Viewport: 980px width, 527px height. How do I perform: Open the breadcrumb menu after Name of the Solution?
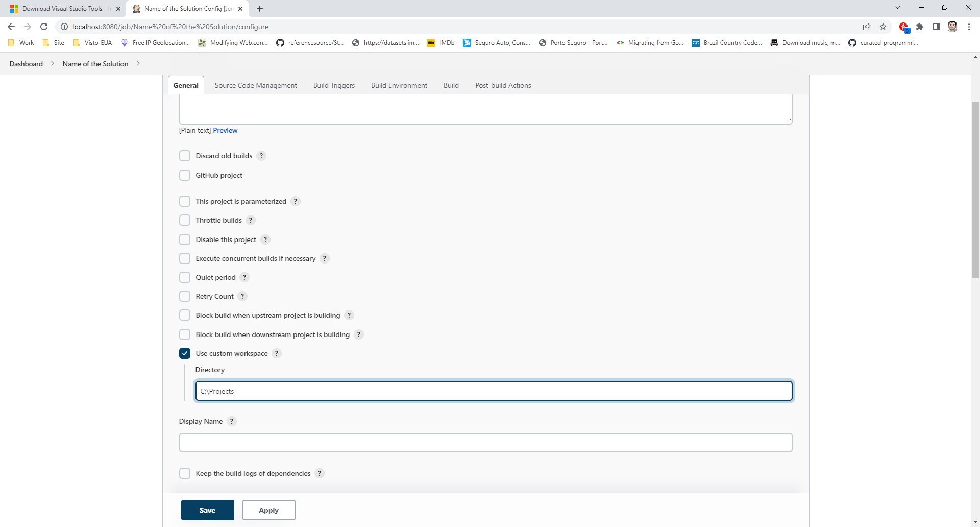point(138,64)
